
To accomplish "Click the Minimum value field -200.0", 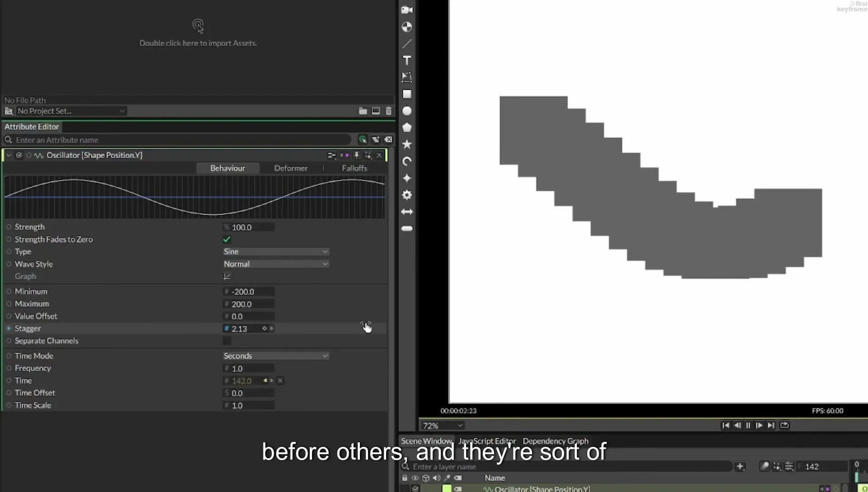I will coord(249,292).
